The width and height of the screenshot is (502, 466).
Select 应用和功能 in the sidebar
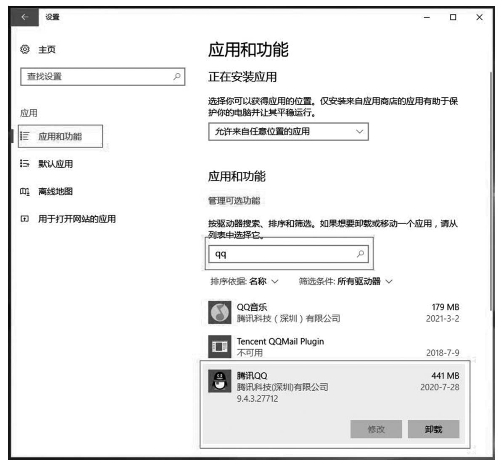(x=60, y=136)
